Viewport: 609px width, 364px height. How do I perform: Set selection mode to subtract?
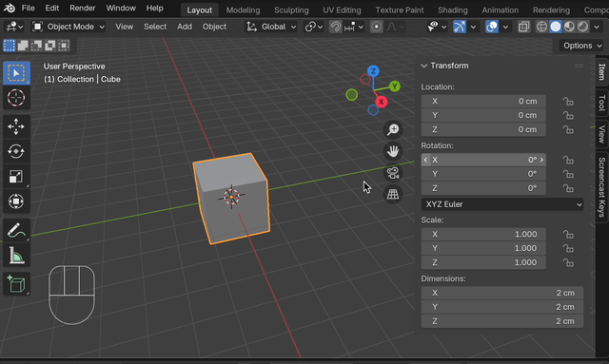coord(36,46)
